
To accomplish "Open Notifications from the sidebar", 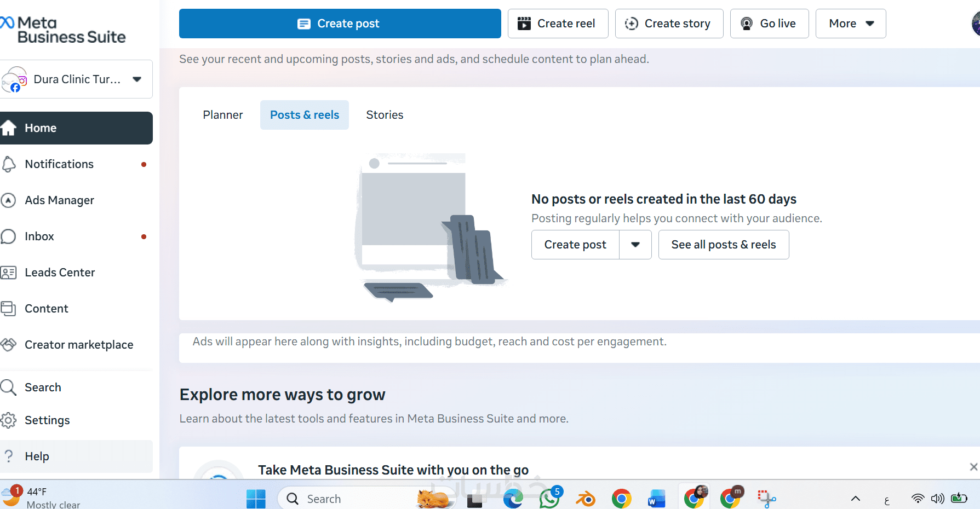I will 76,164.
